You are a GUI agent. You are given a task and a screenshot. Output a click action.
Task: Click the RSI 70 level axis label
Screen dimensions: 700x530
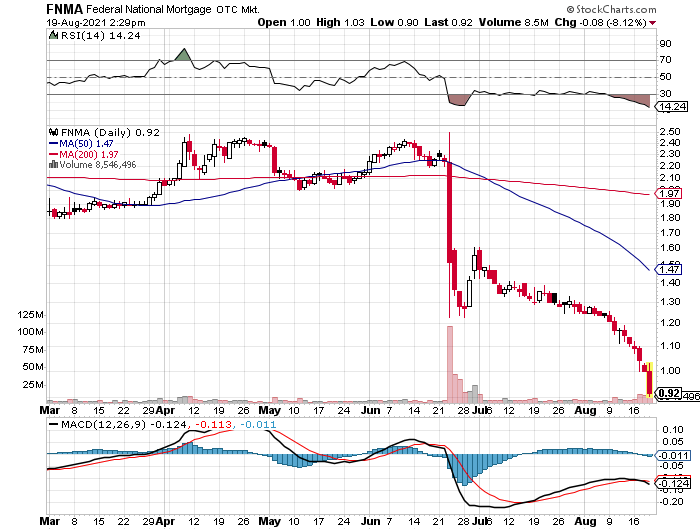click(x=666, y=60)
